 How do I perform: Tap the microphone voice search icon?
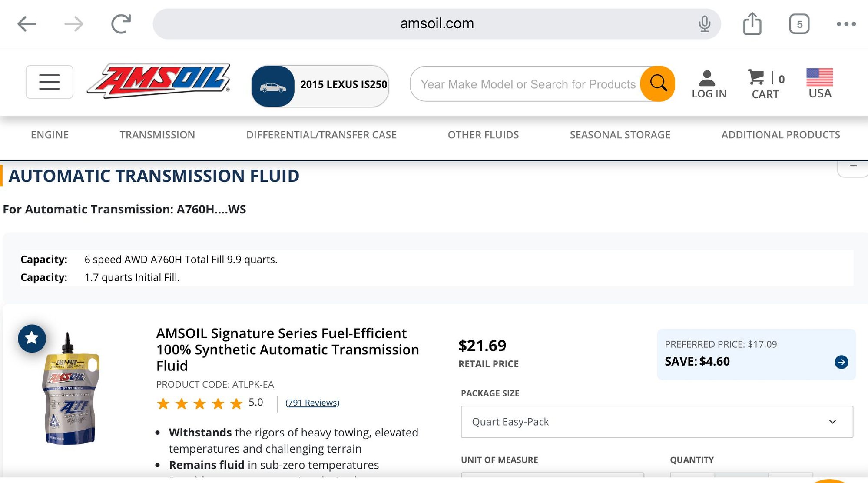click(704, 24)
